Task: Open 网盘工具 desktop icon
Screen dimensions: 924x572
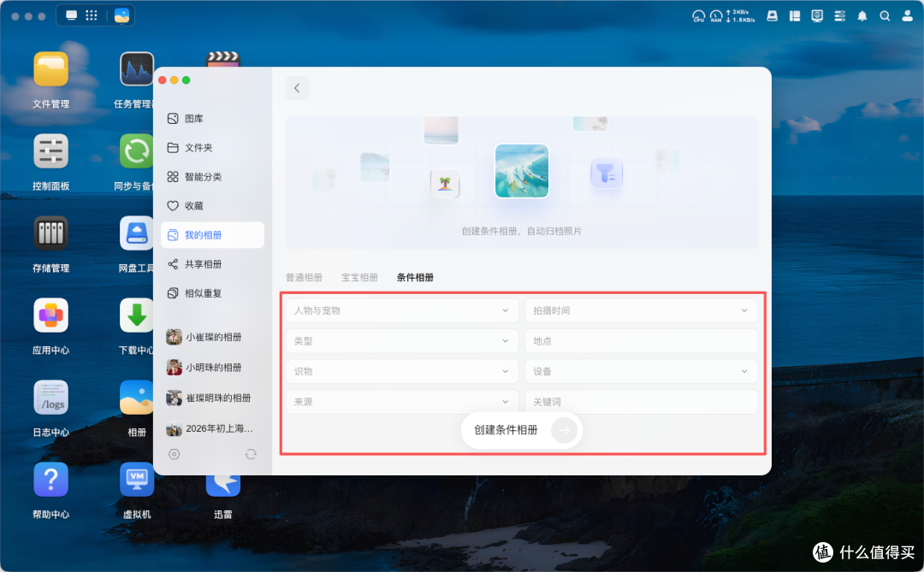Action: pyautogui.click(x=137, y=234)
